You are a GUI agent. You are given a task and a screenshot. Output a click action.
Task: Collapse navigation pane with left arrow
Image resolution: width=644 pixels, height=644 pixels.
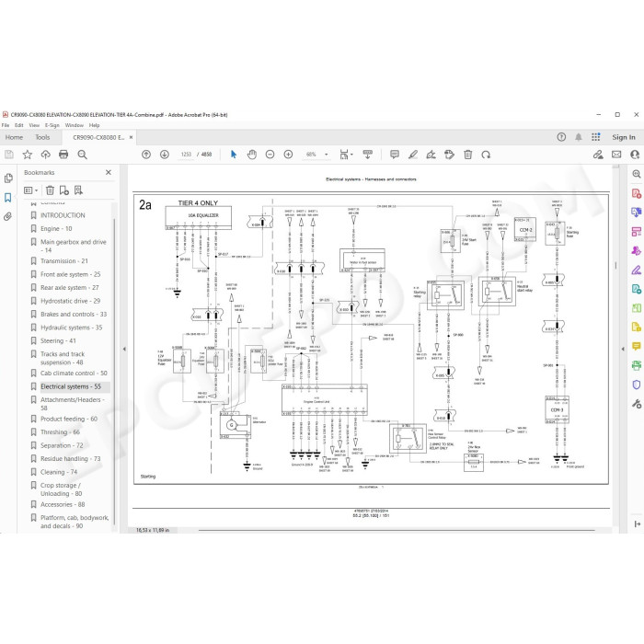(124, 349)
